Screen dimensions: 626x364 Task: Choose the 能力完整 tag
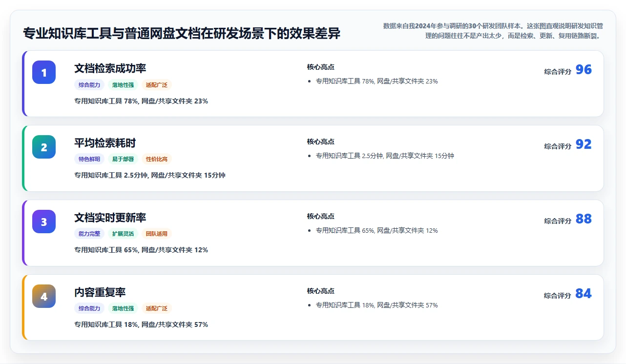click(89, 234)
